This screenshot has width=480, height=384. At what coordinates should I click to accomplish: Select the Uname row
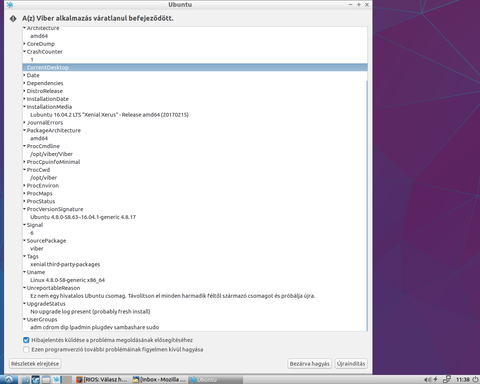point(195,272)
